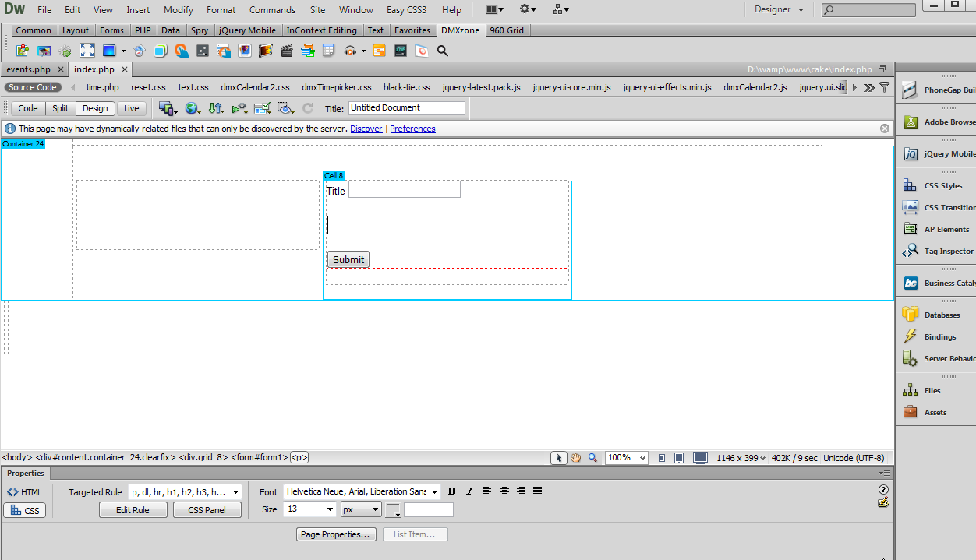Screen dimensions: 976x560
Task: Click the magnifier search icon in DMXzone toolbar
Action: [443, 51]
